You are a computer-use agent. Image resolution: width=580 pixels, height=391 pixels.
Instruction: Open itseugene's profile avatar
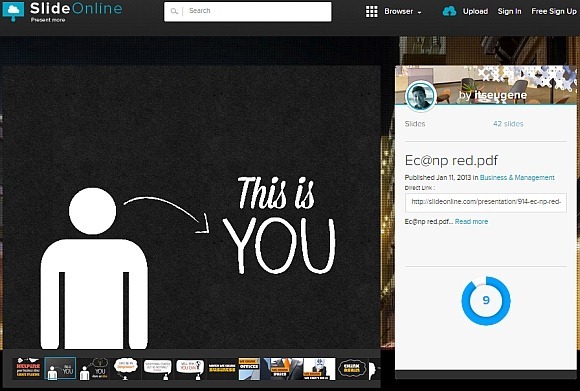(x=420, y=96)
